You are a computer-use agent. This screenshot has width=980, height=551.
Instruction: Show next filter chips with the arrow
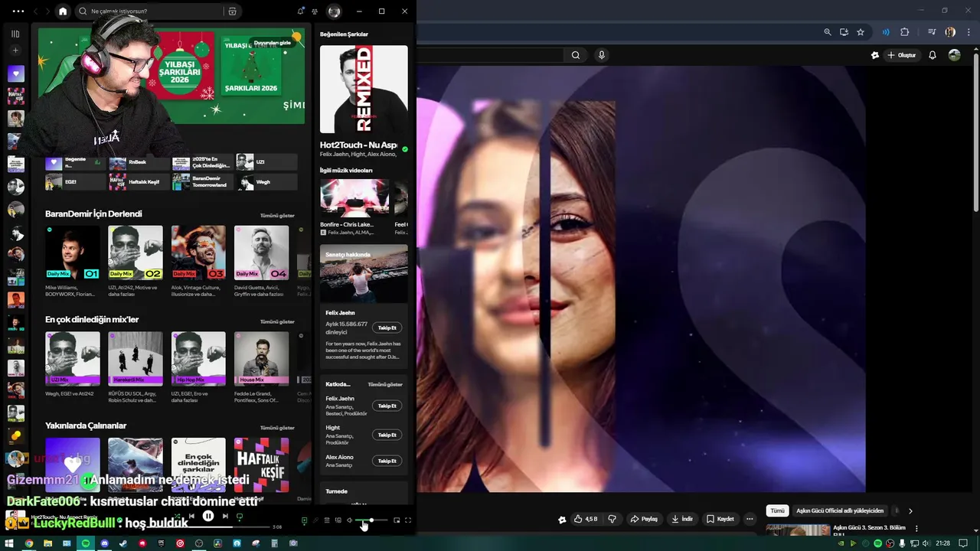tap(910, 510)
